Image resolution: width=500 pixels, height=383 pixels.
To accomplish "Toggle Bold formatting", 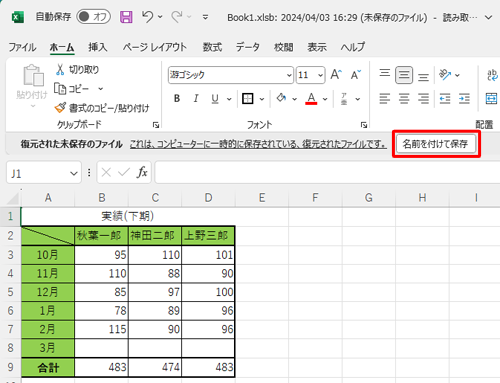I will (177, 98).
